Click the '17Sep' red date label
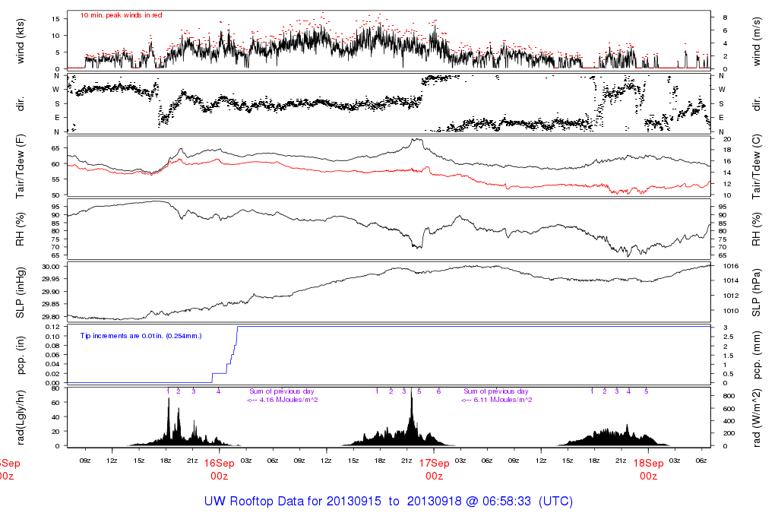The width and height of the screenshot is (778, 532). click(x=434, y=463)
